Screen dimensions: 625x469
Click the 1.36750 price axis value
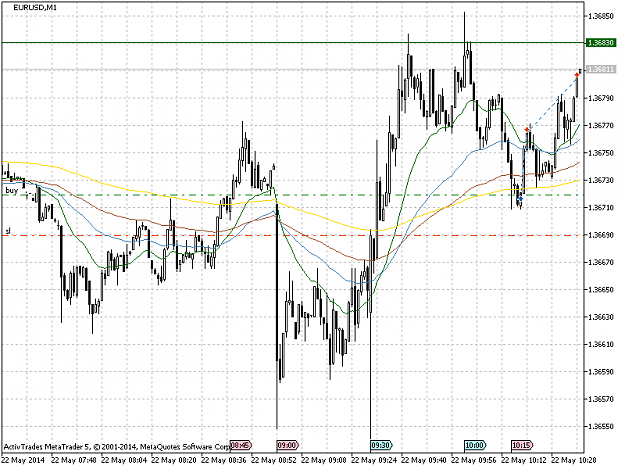click(601, 153)
